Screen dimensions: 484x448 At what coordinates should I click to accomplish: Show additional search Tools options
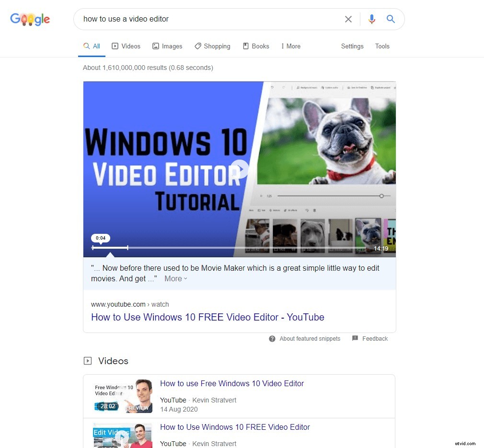tap(382, 46)
